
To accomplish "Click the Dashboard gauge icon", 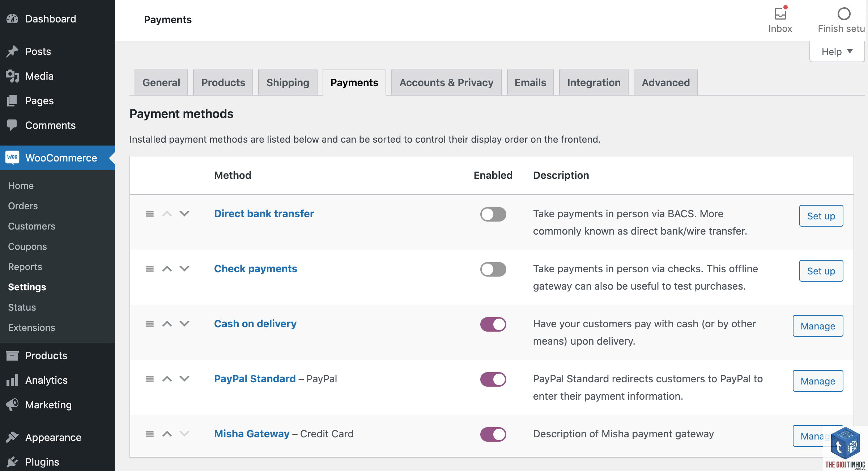I will pos(12,19).
